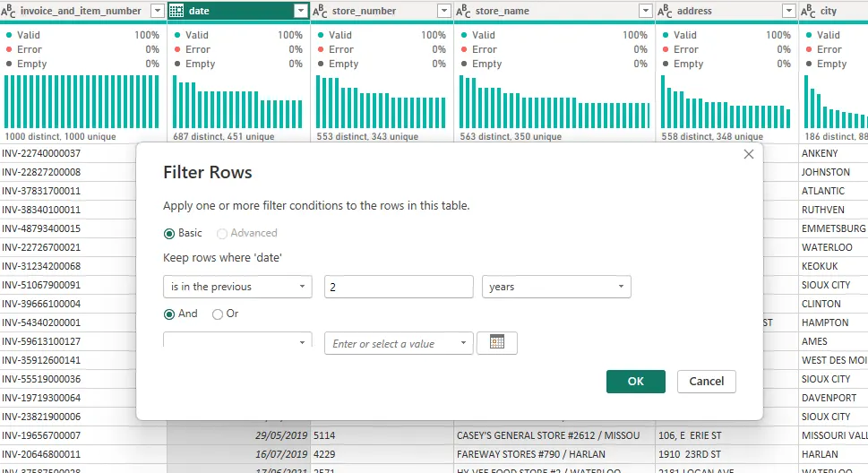The width and height of the screenshot is (868, 473).
Task: Click the '563 distinct, 350 unique' label
Action: [511, 136]
